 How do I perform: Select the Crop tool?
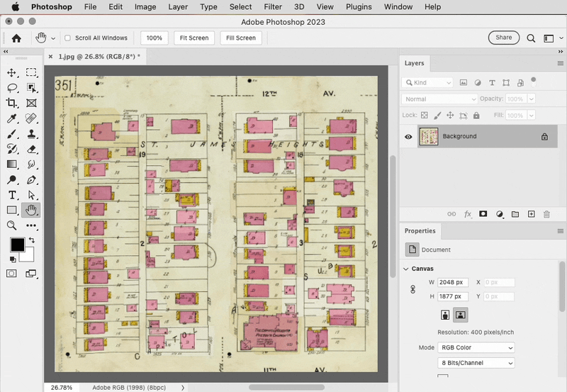[x=11, y=103]
